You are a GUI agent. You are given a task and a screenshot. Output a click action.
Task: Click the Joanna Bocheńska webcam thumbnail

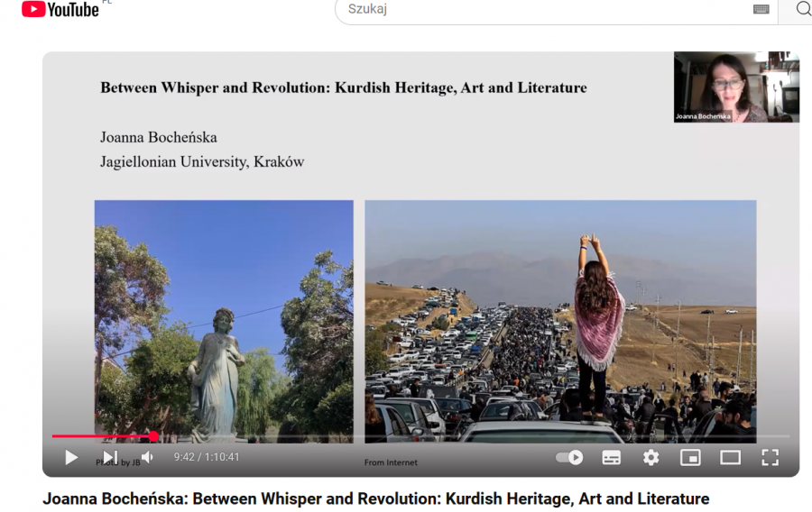736,87
